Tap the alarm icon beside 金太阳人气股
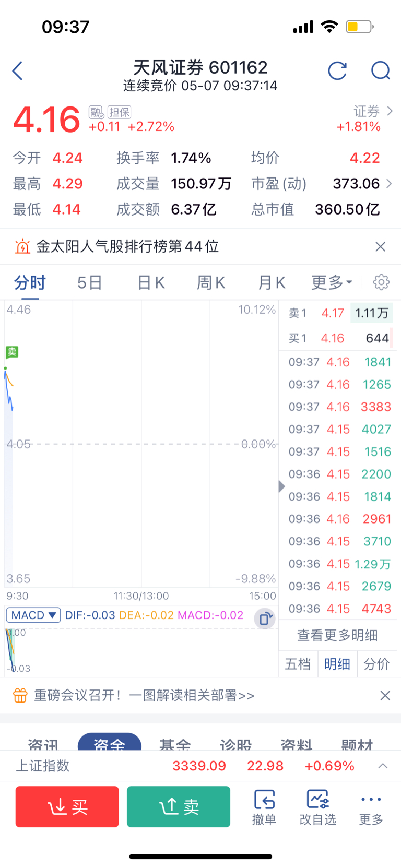Image resolution: width=401 pixels, height=868 pixels. [22, 246]
